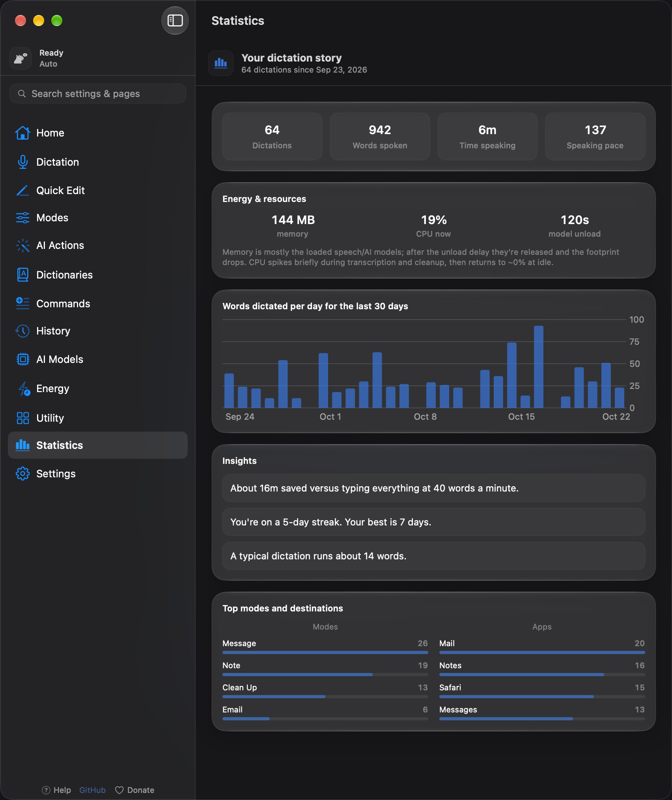This screenshot has height=800, width=672.
Task: Open the Home page
Action: (x=97, y=133)
